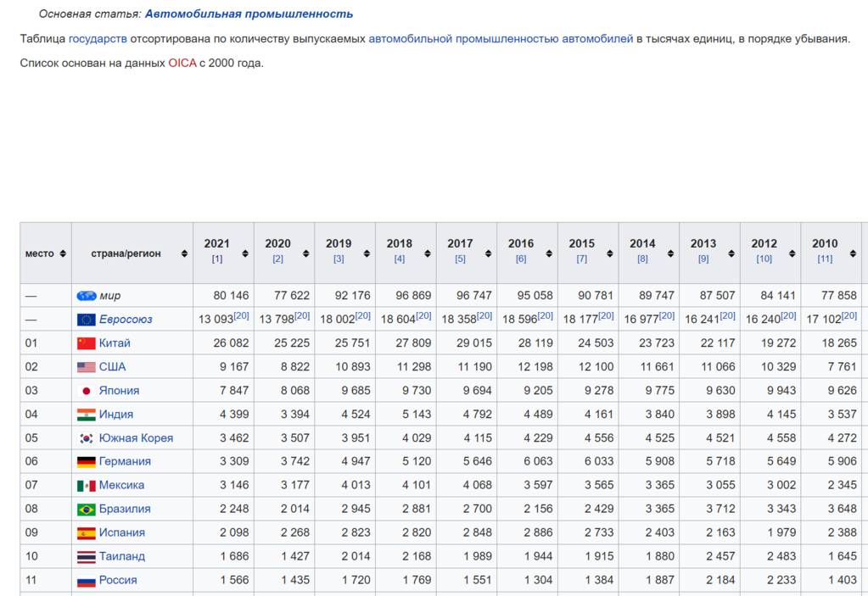This screenshot has width=868, height=596.
Task: Click the India flag icon
Action: (x=87, y=415)
